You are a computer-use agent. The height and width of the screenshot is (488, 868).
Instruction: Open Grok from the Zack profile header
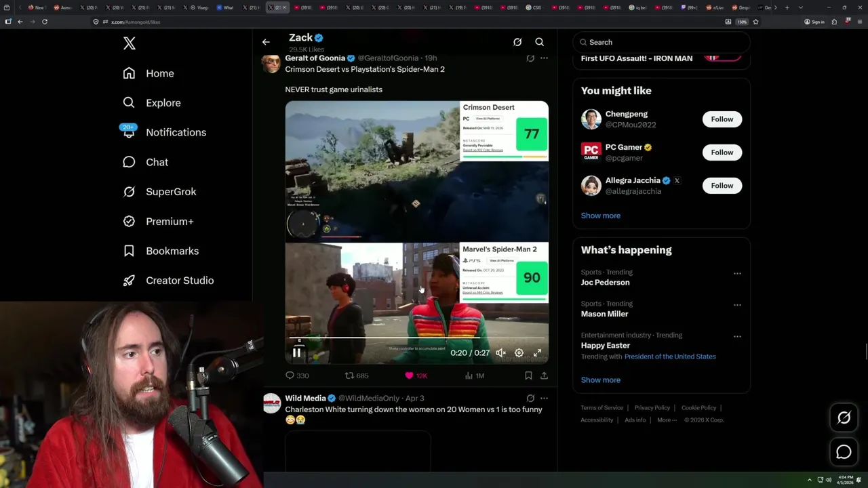[517, 42]
